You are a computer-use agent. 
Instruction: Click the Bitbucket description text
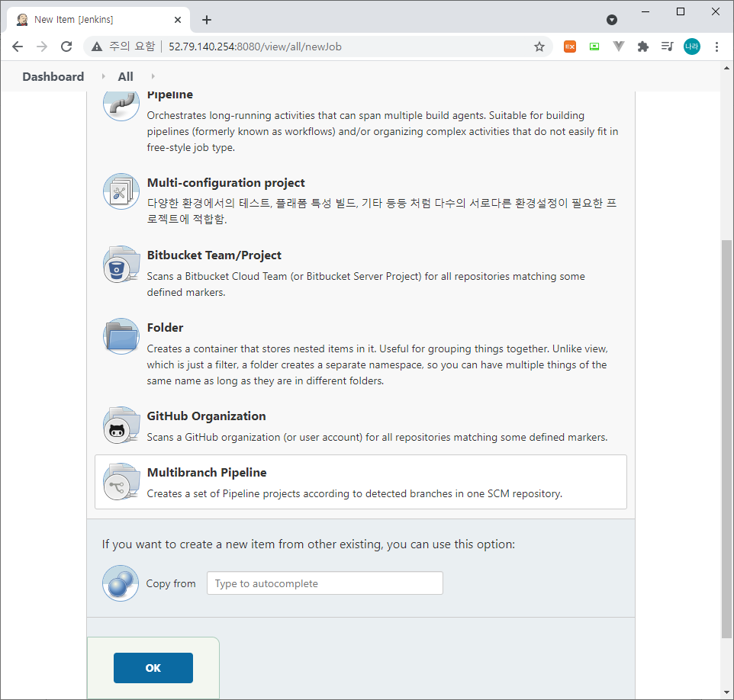(x=365, y=284)
